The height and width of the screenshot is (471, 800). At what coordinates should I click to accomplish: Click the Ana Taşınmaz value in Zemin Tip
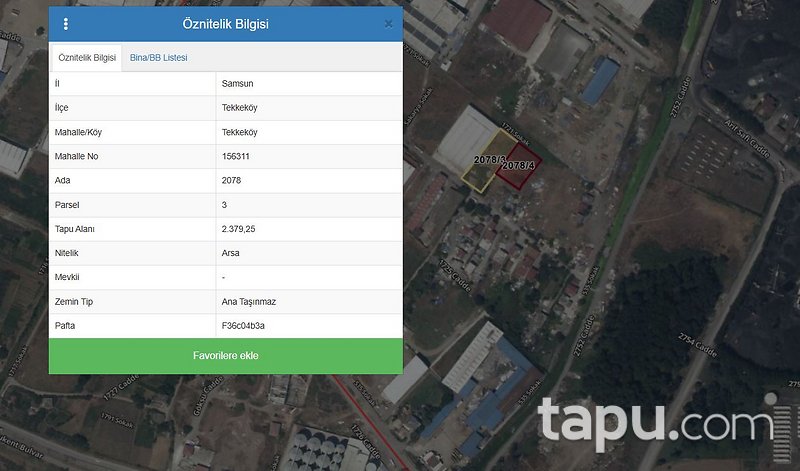[249, 301]
